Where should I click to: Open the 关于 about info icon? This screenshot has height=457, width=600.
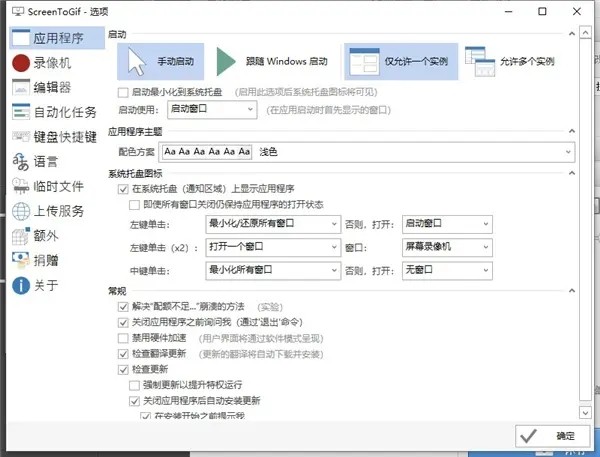(x=19, y=286)
